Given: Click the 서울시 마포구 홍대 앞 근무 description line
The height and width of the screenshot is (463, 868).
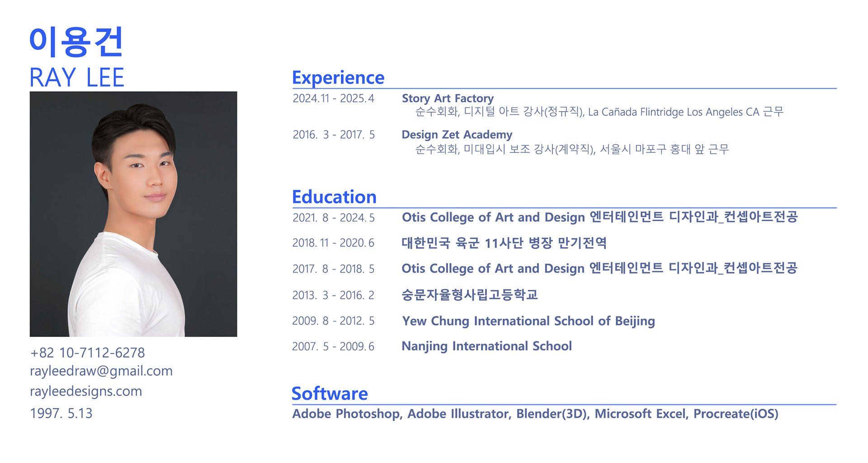Looking at the screenshot, I should tap(572, 149).
